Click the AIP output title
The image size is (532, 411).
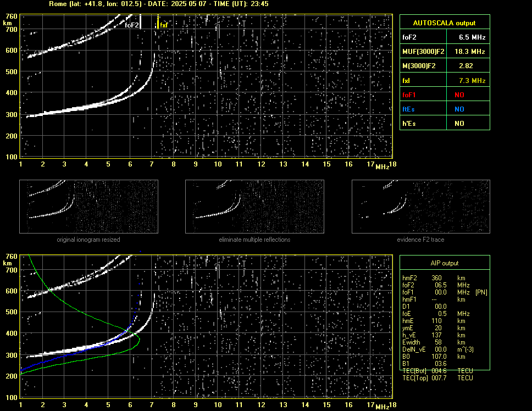pyautogui.click(x=445, y=263)
